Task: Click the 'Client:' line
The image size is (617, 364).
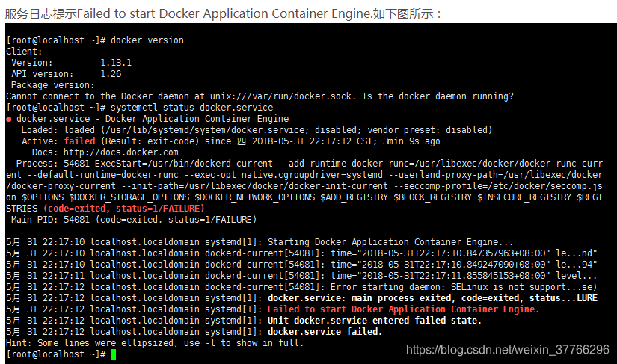Action: [x=24, y=52]
